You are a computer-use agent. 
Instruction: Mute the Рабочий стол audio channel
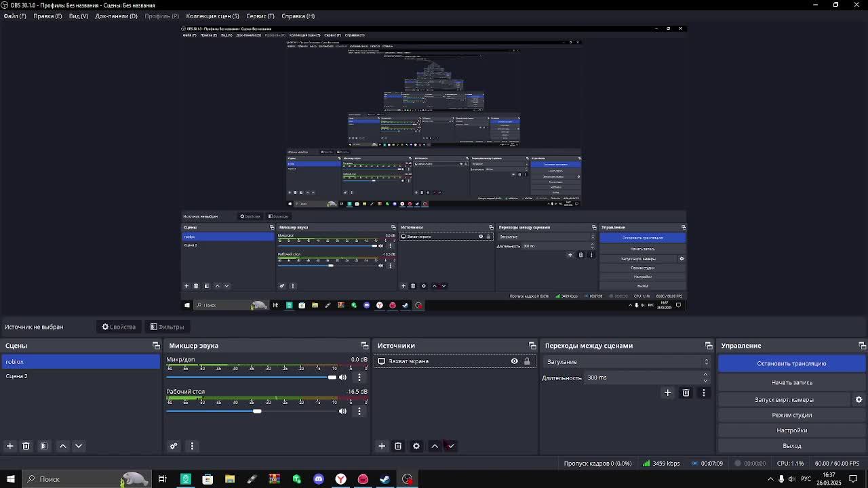[x=342, y=411]
